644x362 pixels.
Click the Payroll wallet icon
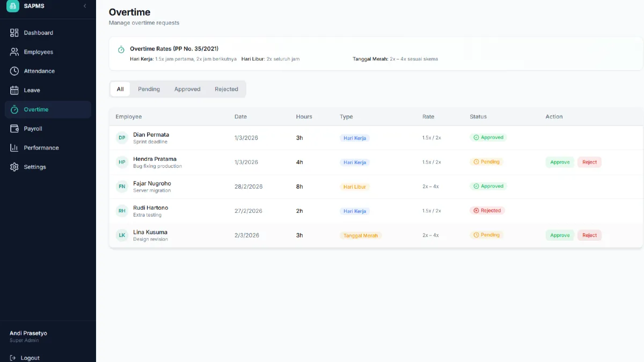point(14,129)
